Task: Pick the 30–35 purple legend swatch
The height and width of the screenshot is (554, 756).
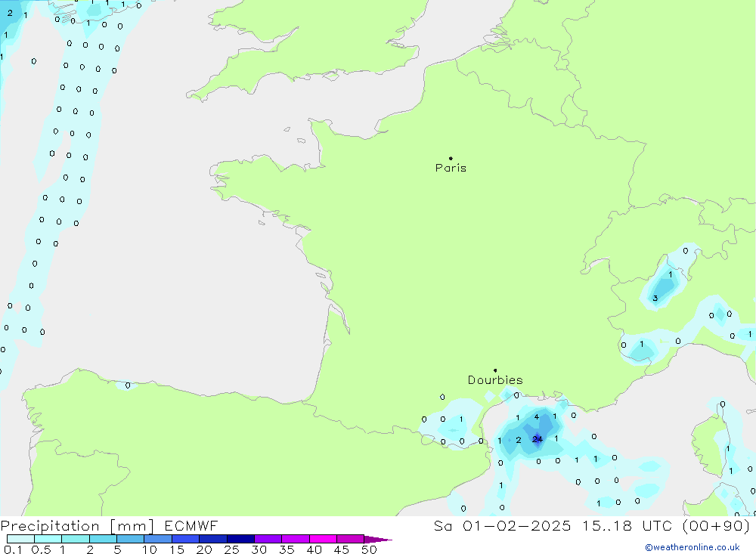Action: pyautogui.click(x=268, y=539)
